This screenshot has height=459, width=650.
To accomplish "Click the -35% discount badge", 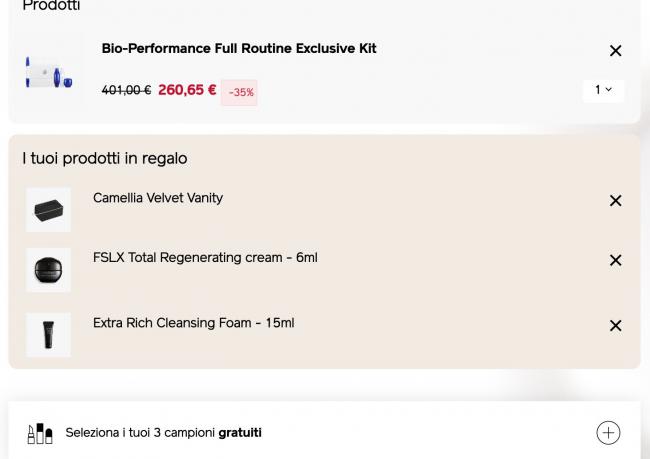I will click(240, 93).
